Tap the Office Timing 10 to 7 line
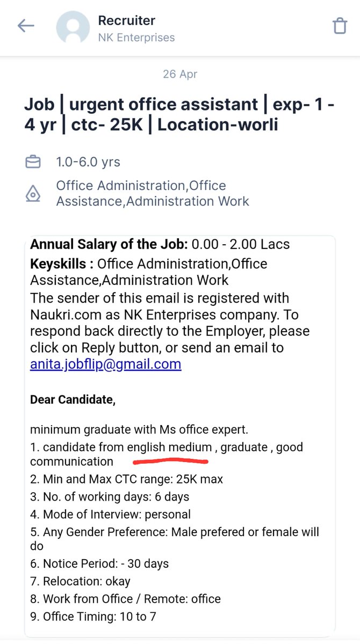Image resolution: width=360 pixels, height=644 pixels. point(93,616)
